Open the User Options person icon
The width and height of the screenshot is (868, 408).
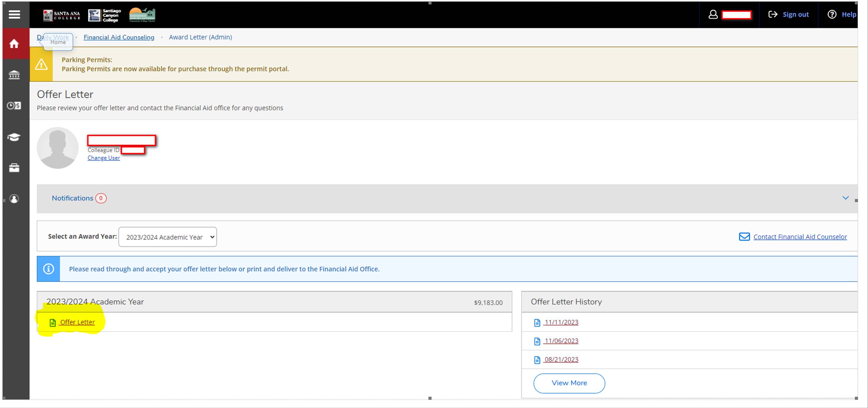click(x=14, y=199)
